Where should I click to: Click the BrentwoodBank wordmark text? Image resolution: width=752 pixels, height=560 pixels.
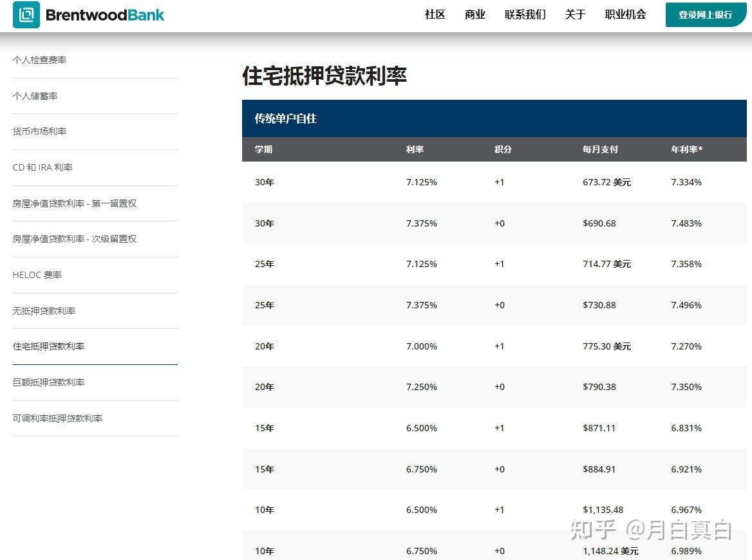pos(104,15)
